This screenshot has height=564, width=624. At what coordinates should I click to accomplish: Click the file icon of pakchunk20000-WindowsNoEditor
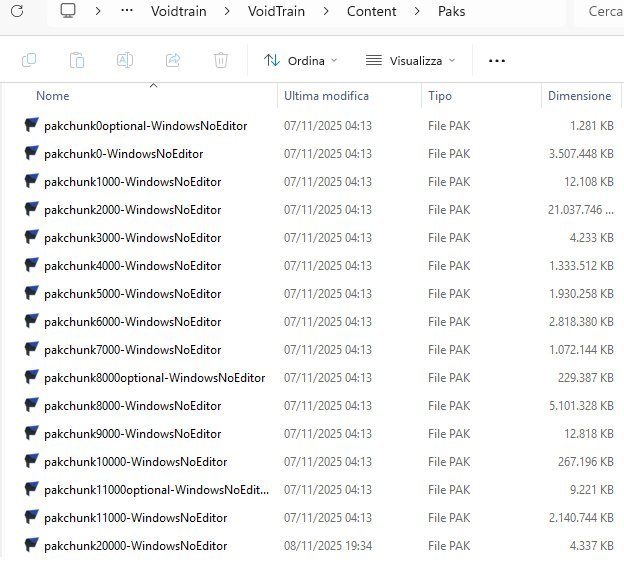coord(31,545)
